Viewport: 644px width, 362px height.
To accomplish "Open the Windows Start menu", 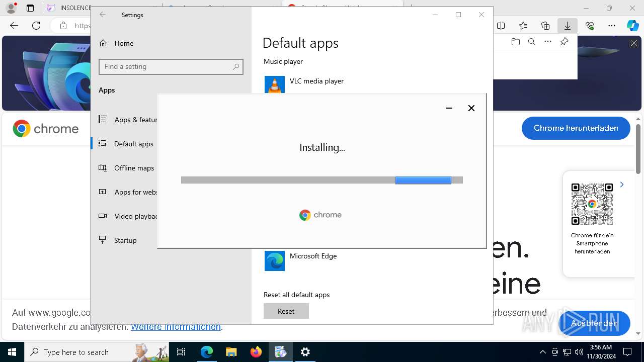I will (12, 352).
